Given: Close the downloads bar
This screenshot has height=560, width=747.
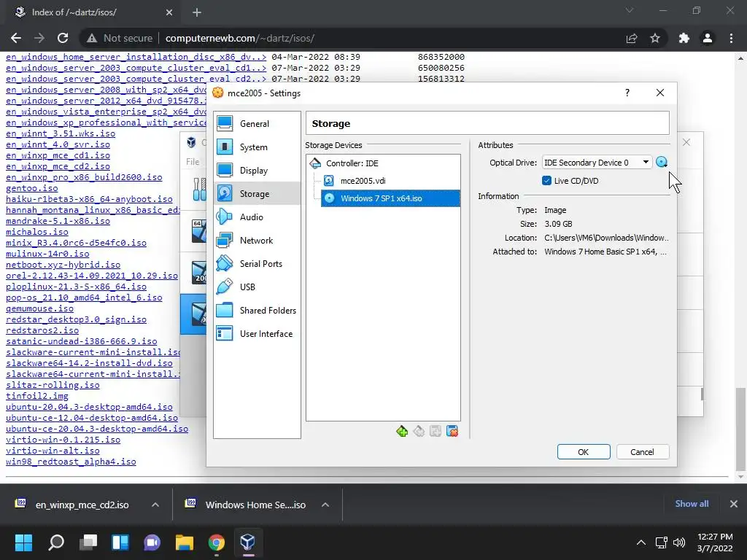Looking at the screenshot, I should (734, 504).
